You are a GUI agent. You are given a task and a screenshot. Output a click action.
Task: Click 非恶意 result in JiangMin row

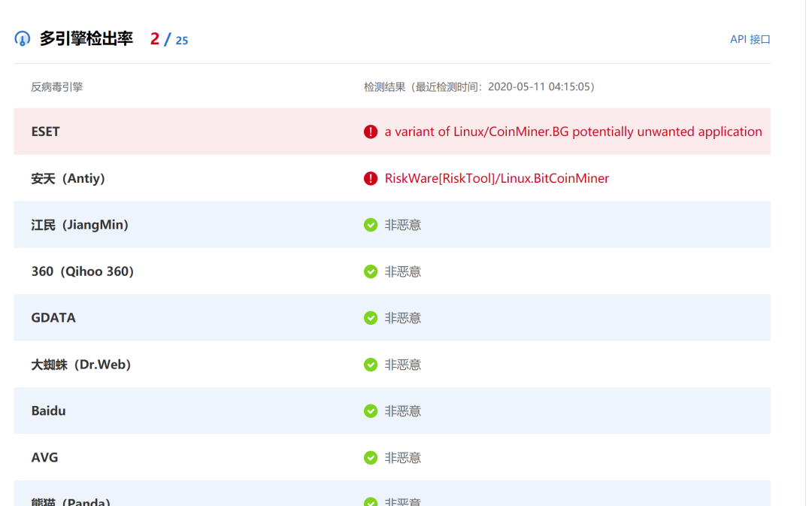coord(403,225)
